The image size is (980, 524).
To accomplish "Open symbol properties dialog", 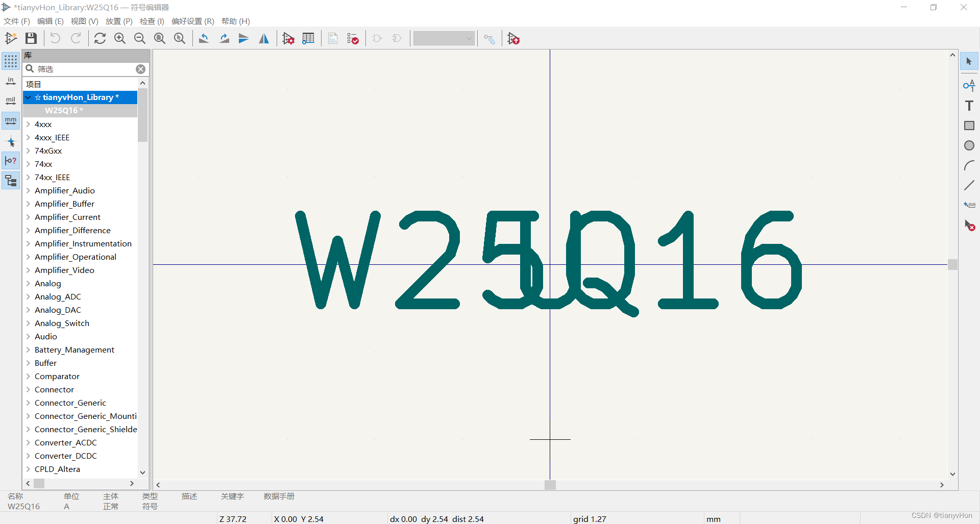I will point(288,38).
